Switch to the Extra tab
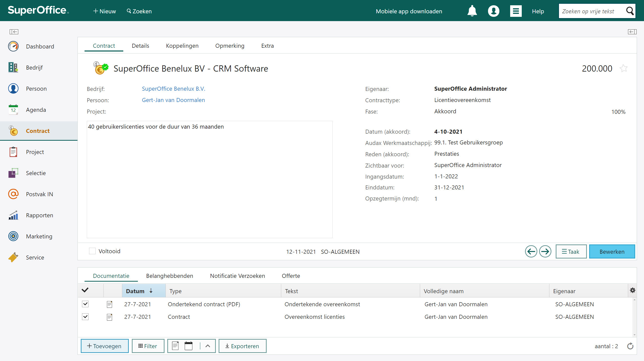Image resolution: width=644 pixels, height=361 pixels. pyautogui.click(x=267, y=46)
